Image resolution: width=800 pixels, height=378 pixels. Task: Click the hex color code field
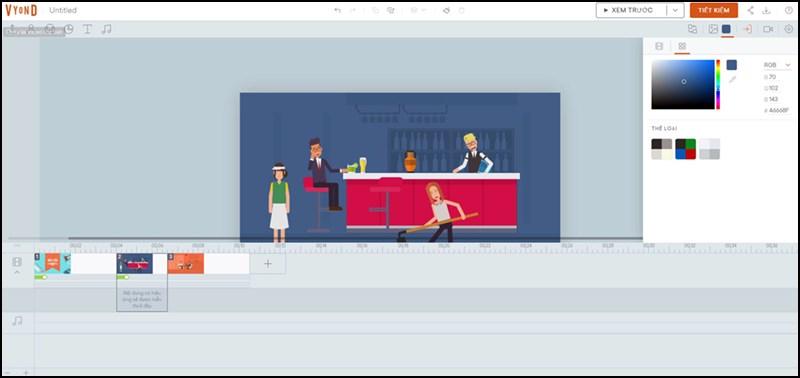click(777, 110)
